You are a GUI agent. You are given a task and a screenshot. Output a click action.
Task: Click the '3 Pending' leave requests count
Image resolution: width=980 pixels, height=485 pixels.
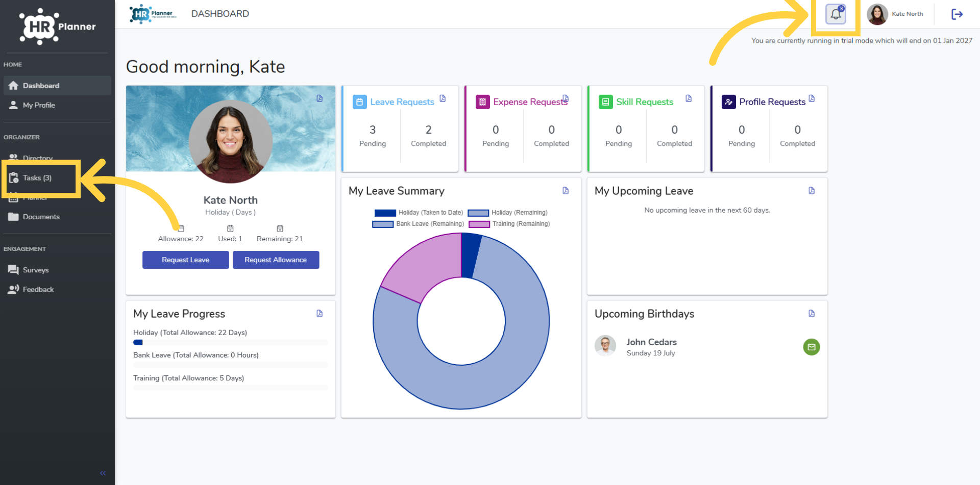tap(373, 135)
